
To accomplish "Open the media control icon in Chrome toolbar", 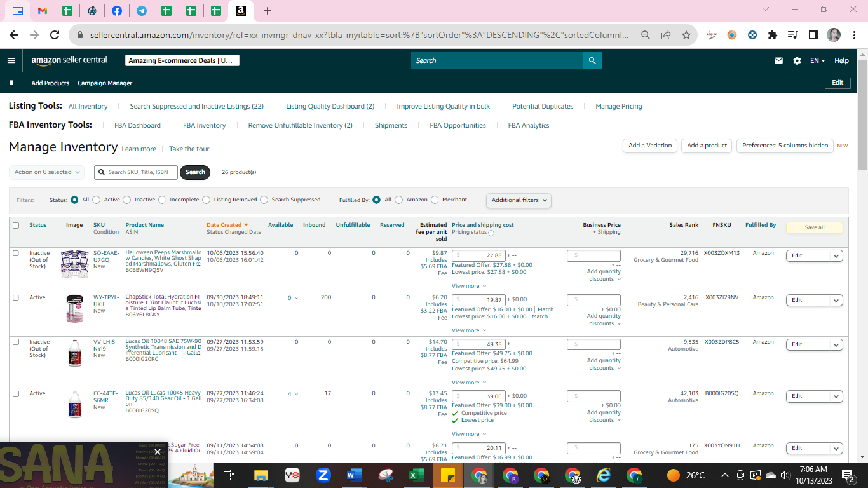I will coord(793,35).
